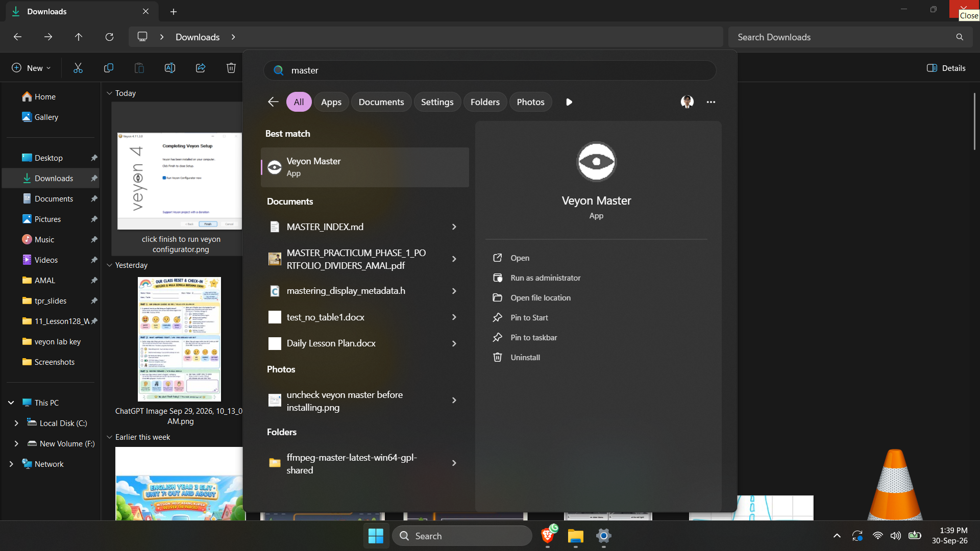Click the taskbar Search box
Image resolution: width=980 pixels, height=551 pixels.
point(462,536)
